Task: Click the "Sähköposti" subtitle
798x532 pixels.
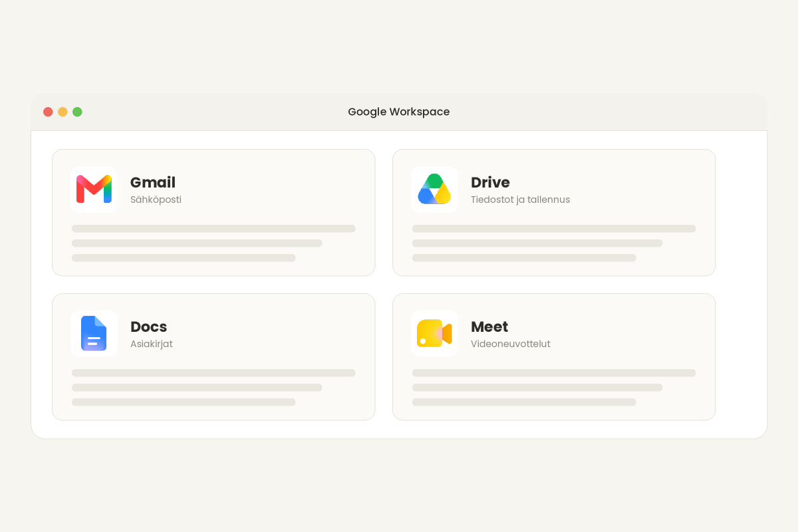Action: click(x=156, y=199)
